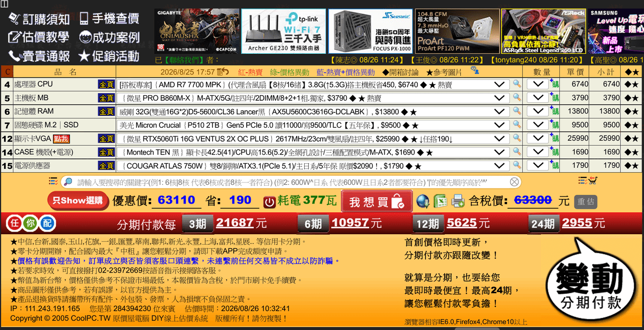Open the CASE 機殼 product dropdown
The image size is (644, 330).
(x=313, y=152)
